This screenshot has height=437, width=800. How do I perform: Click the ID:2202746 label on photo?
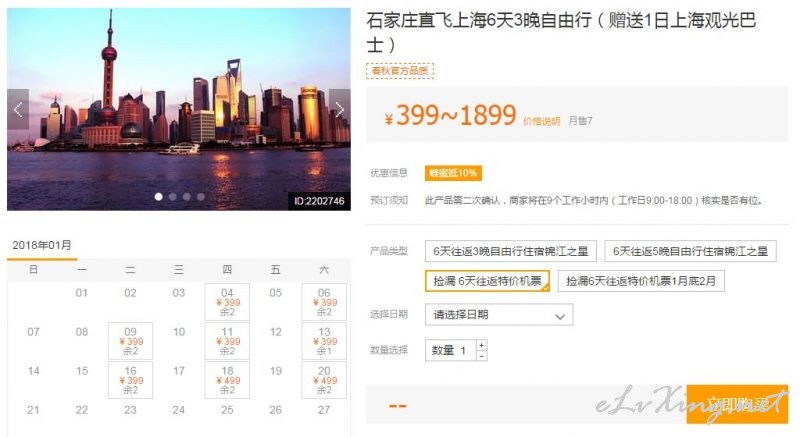(x=319, y=201)
